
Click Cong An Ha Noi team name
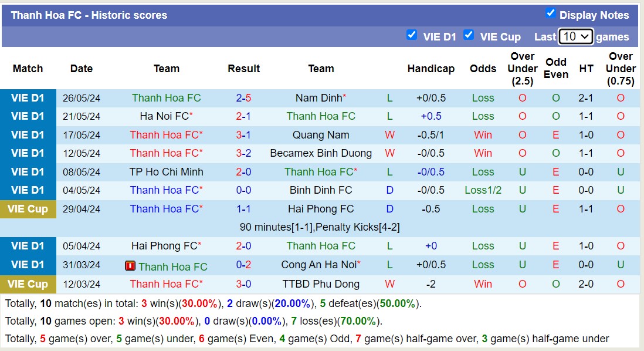pos(319,265)
